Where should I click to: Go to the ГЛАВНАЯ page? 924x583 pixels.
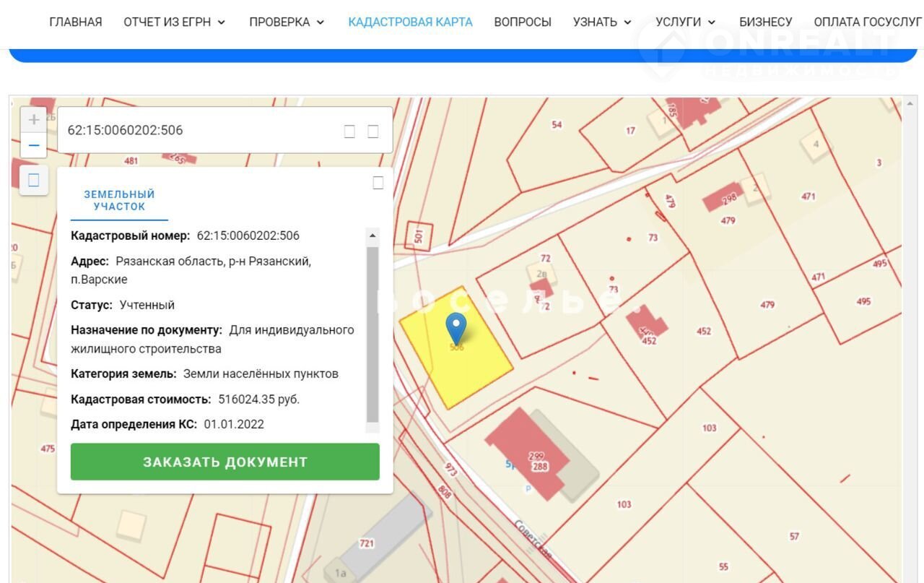click(x=76, y=22)
